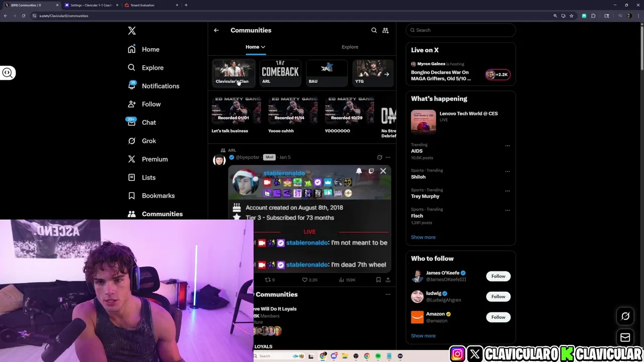
Task: Open Notifications from the sidebar
Action: point(153,86)
